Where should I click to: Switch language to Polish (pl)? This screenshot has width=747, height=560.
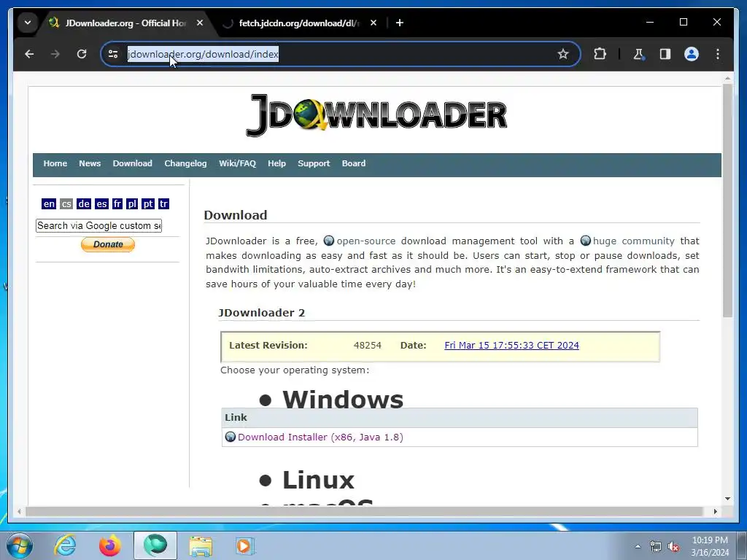[132, 204]
